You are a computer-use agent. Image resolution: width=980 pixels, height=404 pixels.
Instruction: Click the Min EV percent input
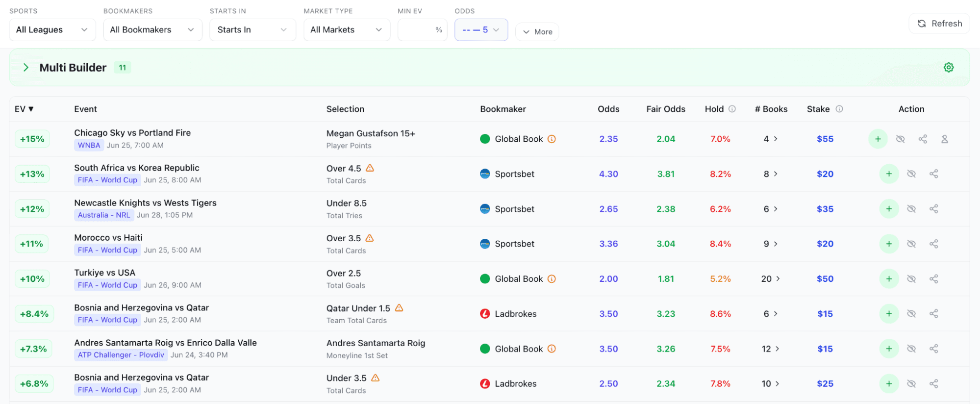tap(422, 30)
